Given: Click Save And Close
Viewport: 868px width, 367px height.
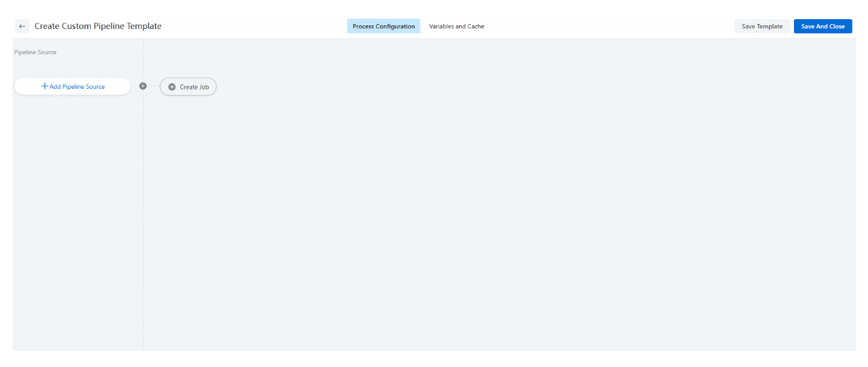Looking at the screenshot, I should click(823, 27).
